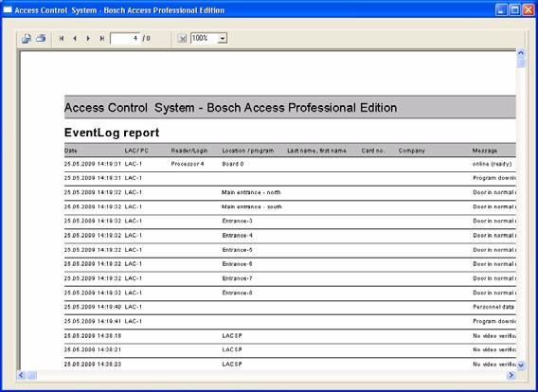Click LACSP in the 14:38:21 row
This screenshot has width=538, height=392.
click(x=232, y=349)
